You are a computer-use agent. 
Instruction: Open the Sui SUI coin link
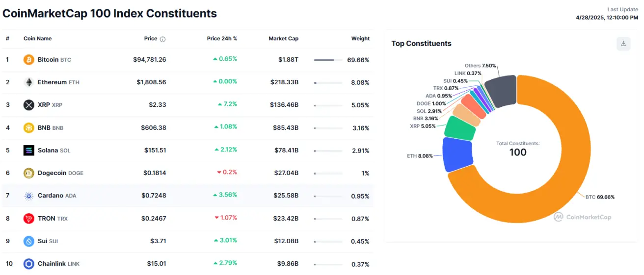point(48,241)
